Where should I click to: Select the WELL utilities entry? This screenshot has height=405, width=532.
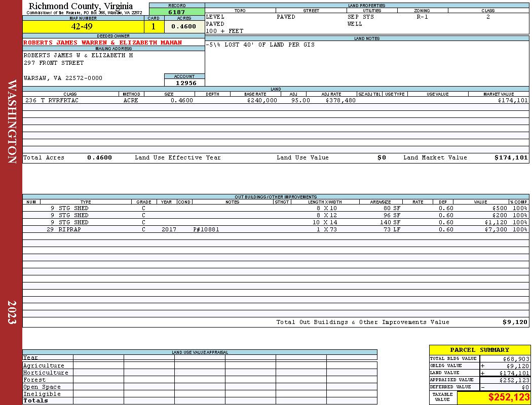click(355, 24)
